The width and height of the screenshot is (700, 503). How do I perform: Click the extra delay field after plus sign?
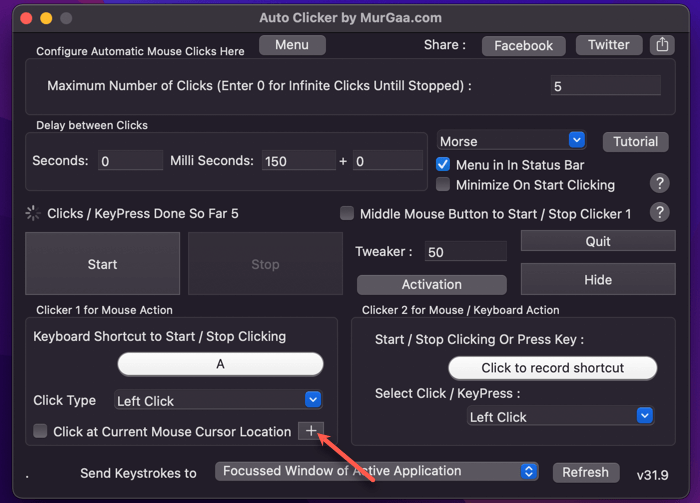click(x=388, y=160)
